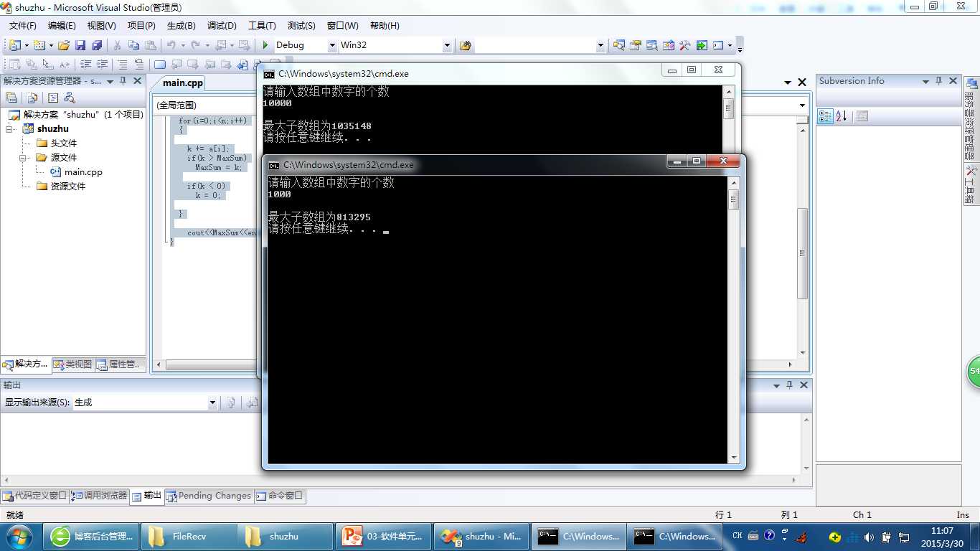Select the 资源文件 folder in tree
The image size is (980, 551).
[67, 187]
